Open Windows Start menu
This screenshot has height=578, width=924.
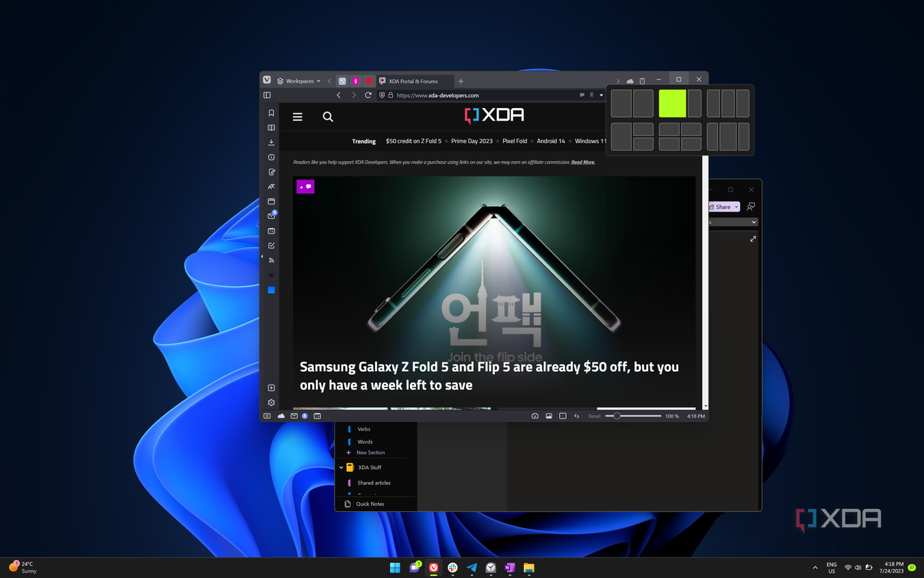pyautogui.click(x=395, y=568)
